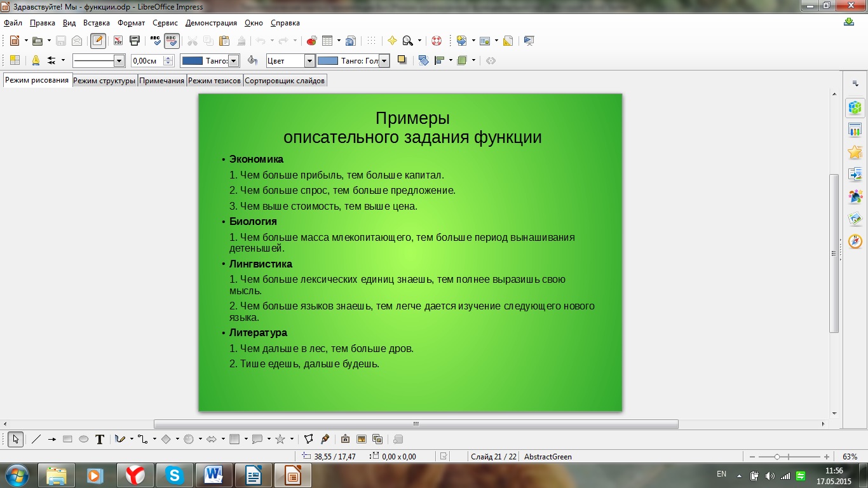The image size is (868, 488).
Task: Switch to Сортировщик слайдов tab
Action: [x=285, y=81]
